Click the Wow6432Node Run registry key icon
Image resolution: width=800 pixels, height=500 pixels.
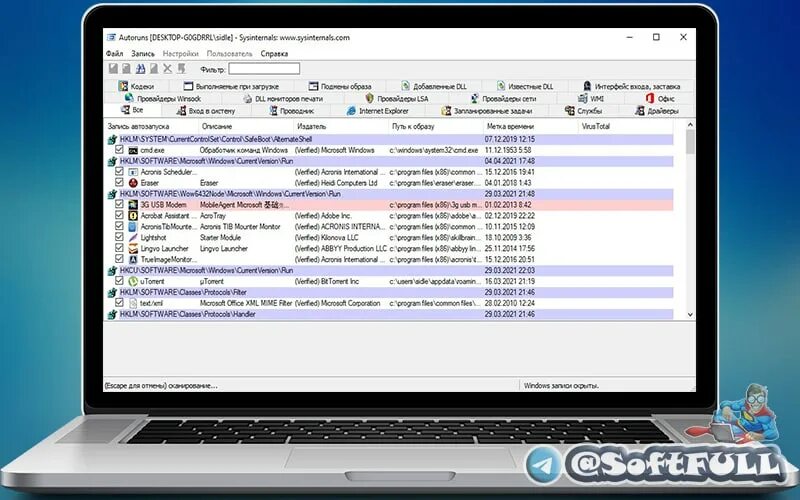(x=112, y=194)
